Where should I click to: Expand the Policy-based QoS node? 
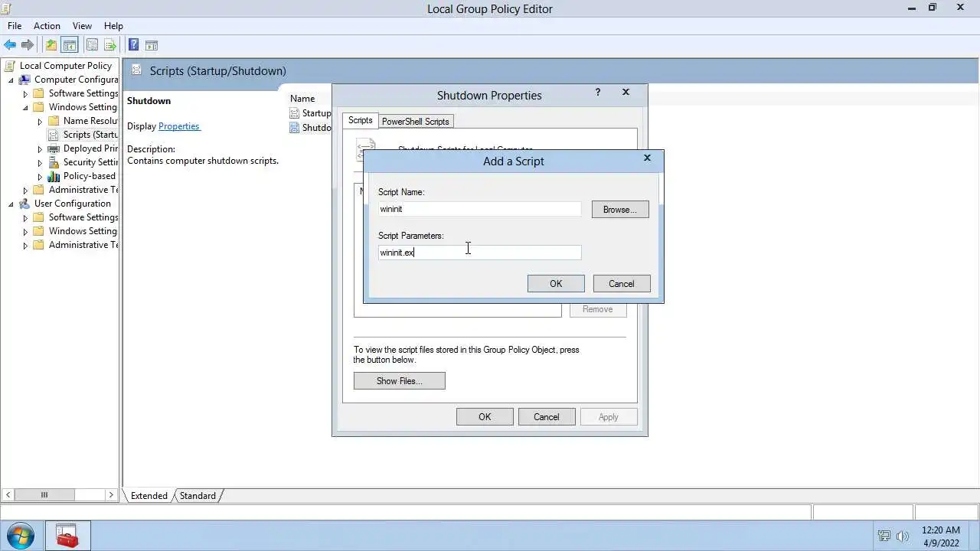pyautogui.click(x=40, y=177)
